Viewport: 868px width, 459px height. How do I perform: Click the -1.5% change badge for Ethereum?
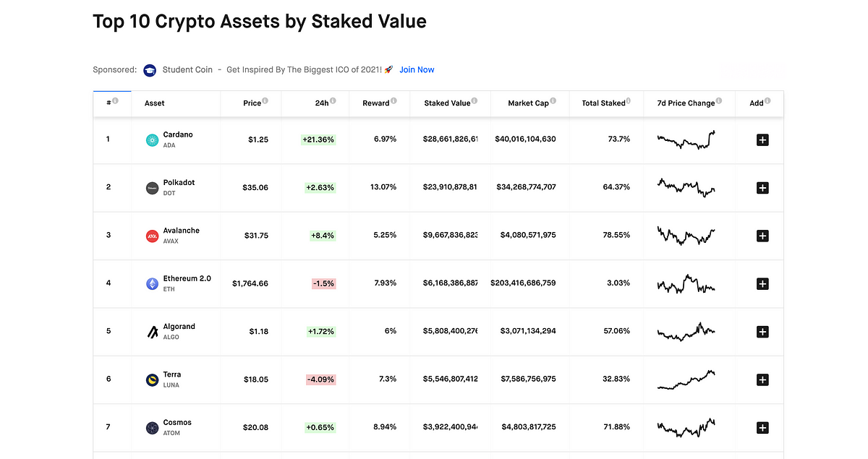coord(324,283)
